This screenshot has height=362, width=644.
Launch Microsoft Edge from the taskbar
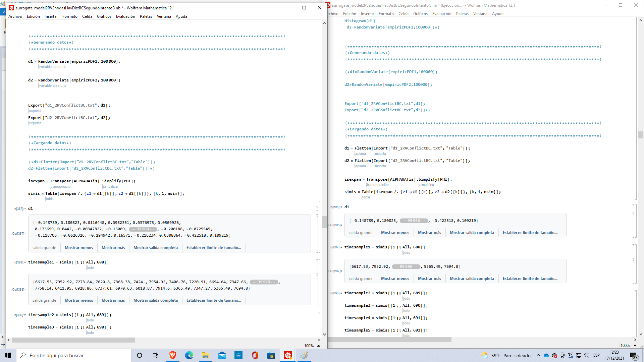pyautogui.click(x=189, y=355)
